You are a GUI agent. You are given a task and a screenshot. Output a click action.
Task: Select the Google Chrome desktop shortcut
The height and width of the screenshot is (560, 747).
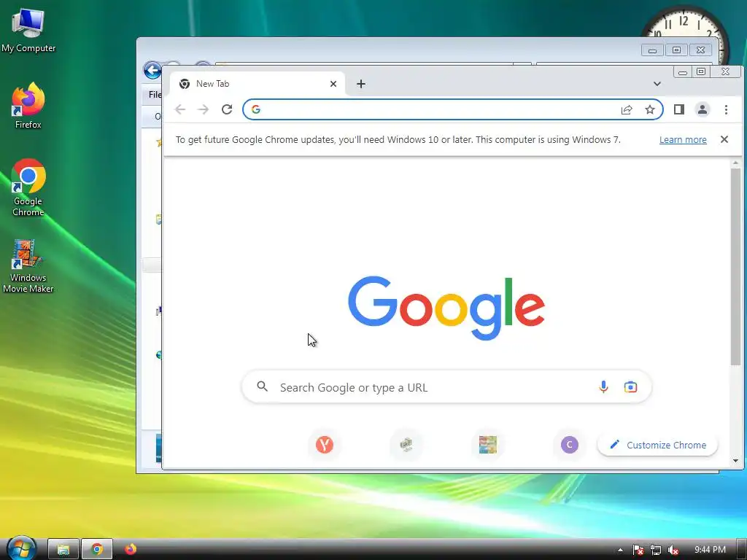pyautogui.click(x=28, y=187)
